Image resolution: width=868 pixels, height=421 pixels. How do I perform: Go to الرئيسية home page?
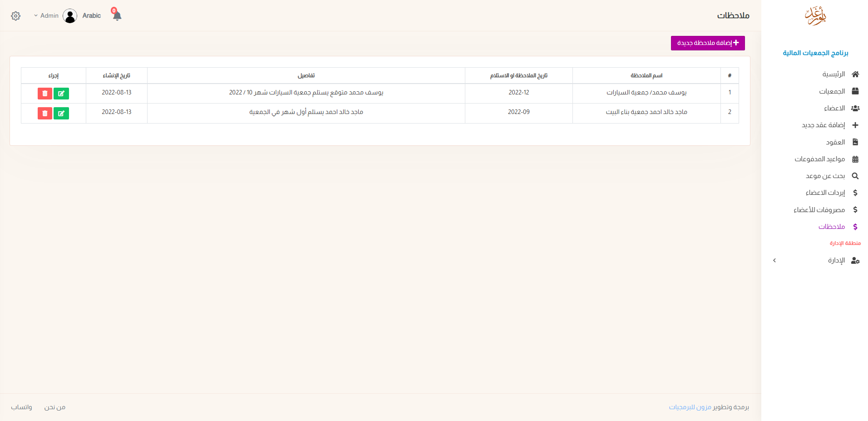833,74
